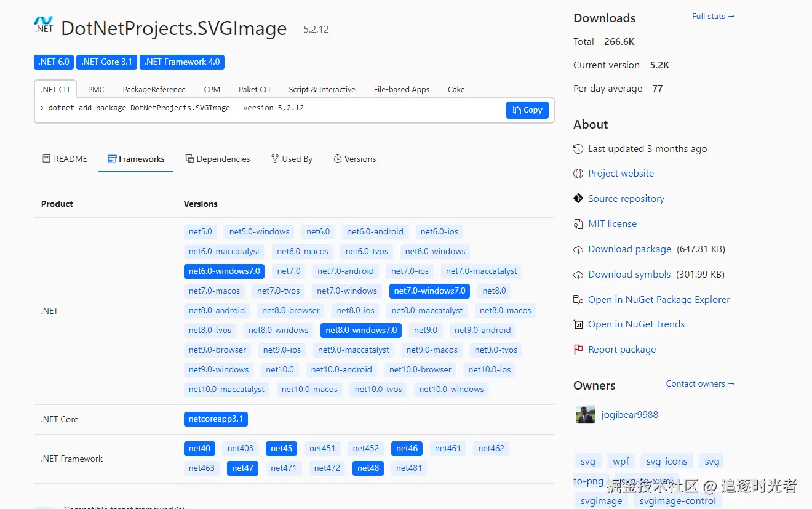Click the net8.0-browser framework chip
Screen dimensions: 812x509
point(291,311)
